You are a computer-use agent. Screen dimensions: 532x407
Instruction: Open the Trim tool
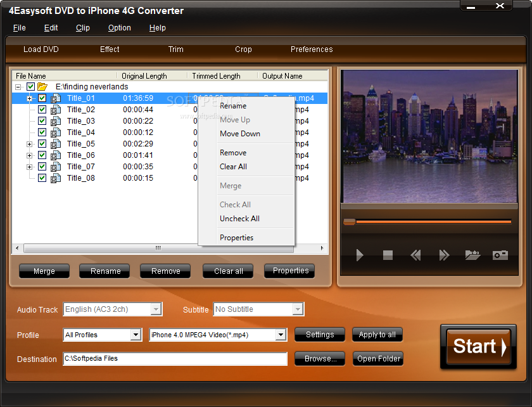tap(176, 49)
